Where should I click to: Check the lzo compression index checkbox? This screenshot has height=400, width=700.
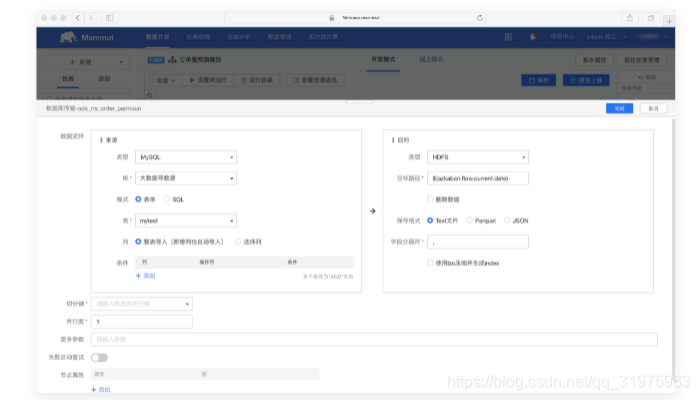pos(430,263)
